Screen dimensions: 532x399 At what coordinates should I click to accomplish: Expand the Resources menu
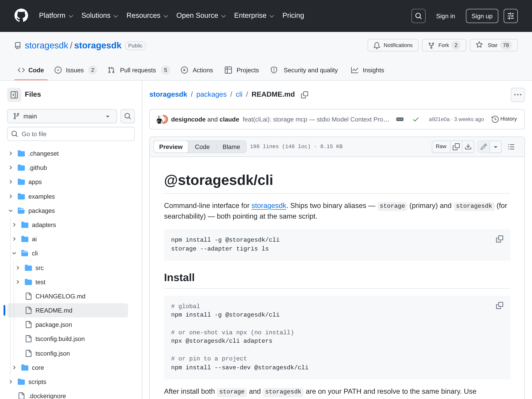point(147,16)
